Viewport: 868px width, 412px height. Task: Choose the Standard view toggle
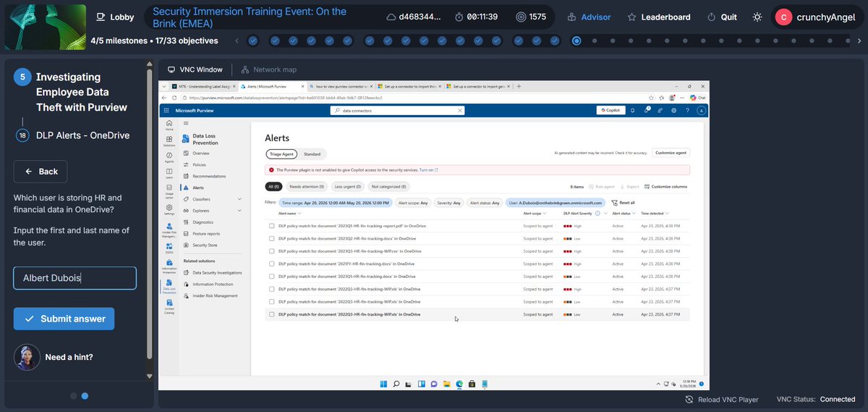pos(312,154)
